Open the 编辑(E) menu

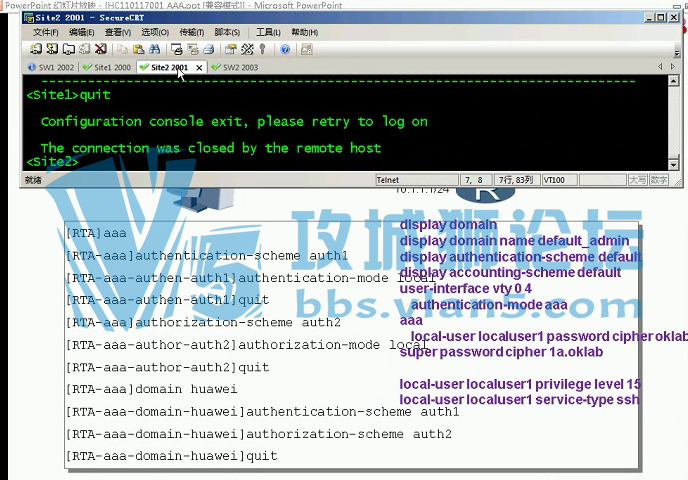click(x=82, y=32)
